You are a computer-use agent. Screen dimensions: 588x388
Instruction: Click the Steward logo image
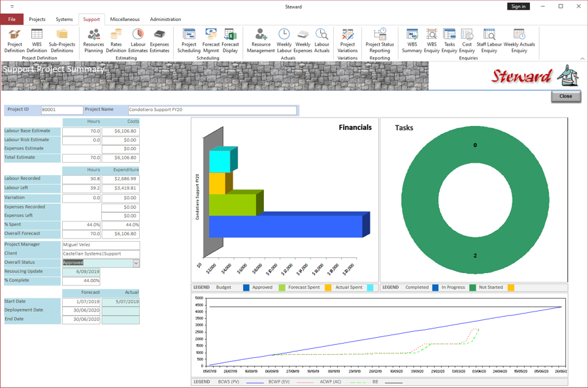click(536, 75)
